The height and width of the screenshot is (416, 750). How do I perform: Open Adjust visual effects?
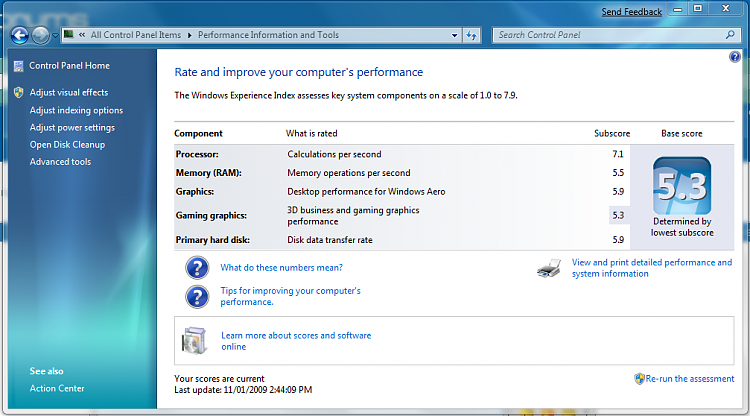(69, 92)
